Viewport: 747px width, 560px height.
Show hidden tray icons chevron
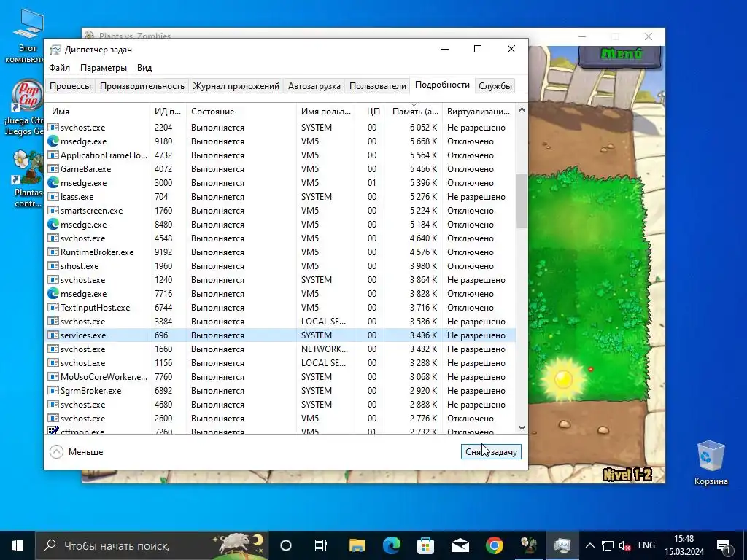click(x=589, y=545)
